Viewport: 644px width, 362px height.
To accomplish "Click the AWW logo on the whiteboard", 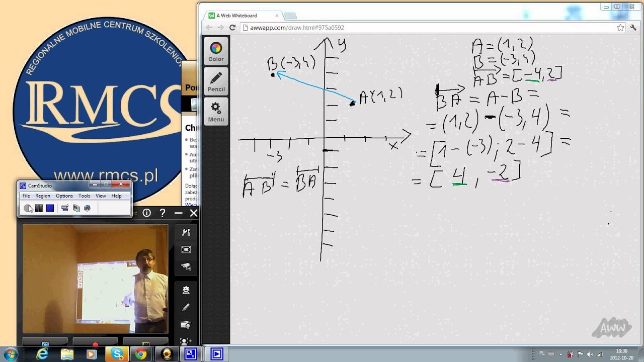I will tap(612, 328).
